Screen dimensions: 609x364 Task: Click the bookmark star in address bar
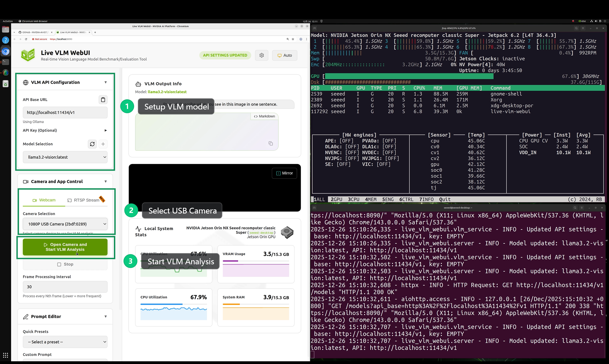tap(293, 39)
